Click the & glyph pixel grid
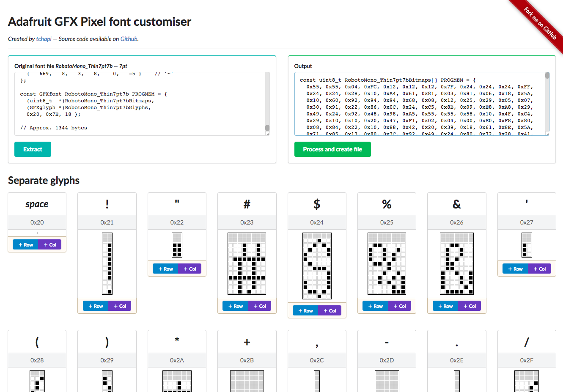The height and width of the screenshot is (392, 563). tap(457, 263)
